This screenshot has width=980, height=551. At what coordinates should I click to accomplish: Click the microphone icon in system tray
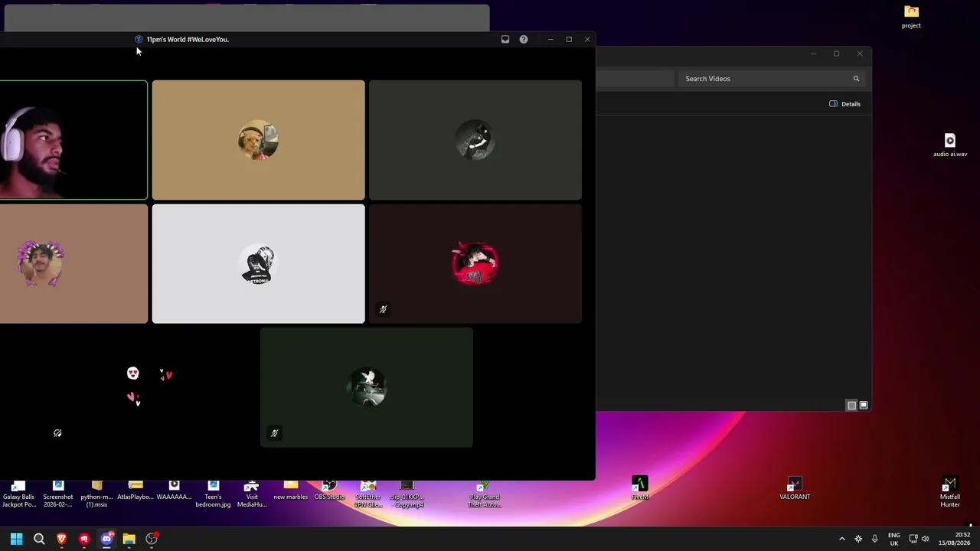point(874,539)
